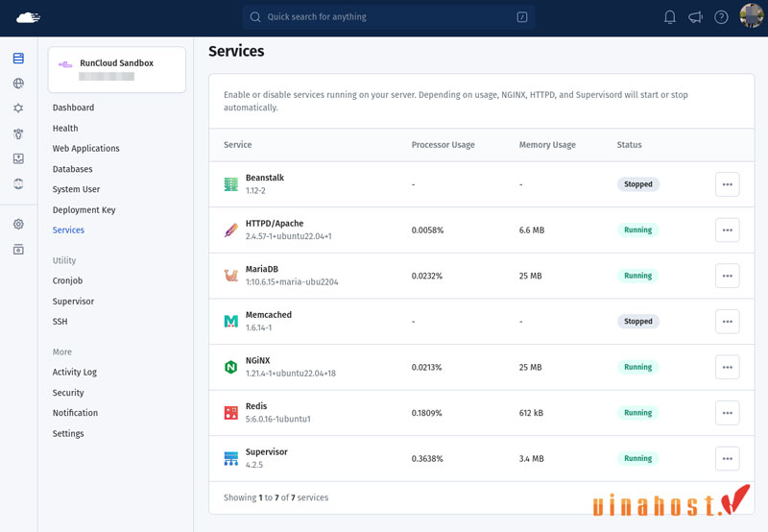Click Memcached Stopped status badge

pyautogui.click(x=637, y=322)
